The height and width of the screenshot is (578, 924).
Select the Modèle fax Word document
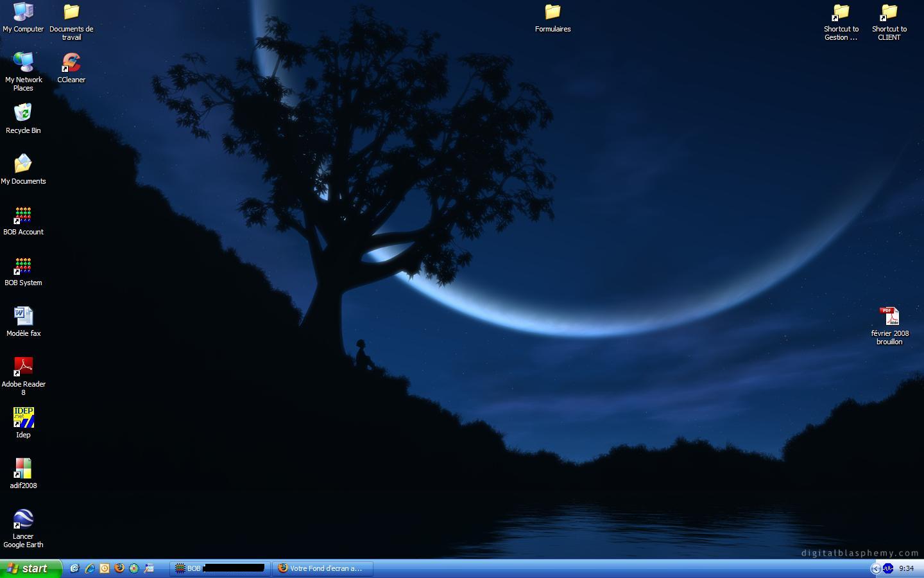point(23,322)
